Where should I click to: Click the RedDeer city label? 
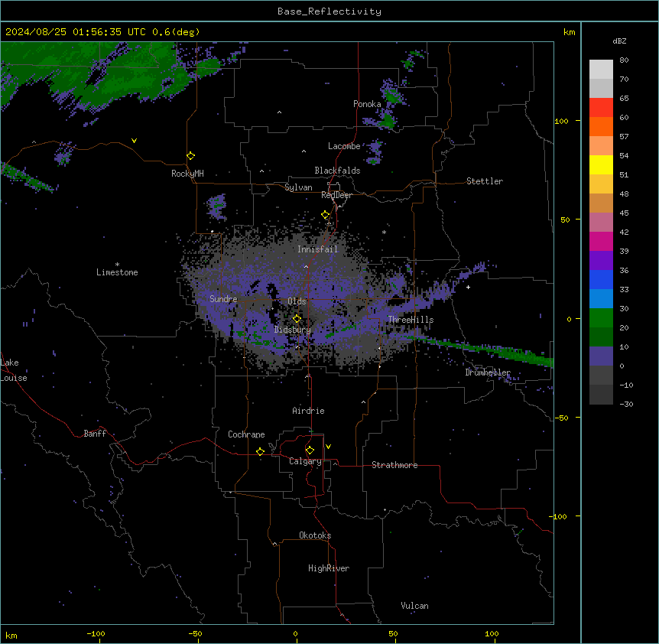click(x=336, y=195)
